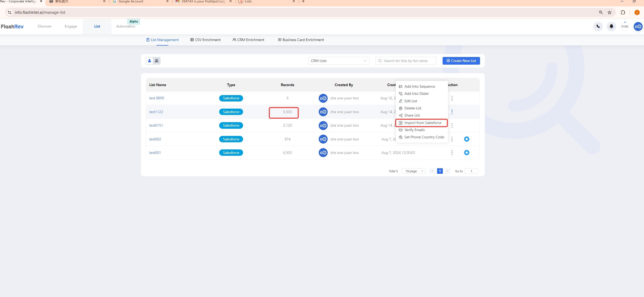This screenshot has height=297, width=644.
Task: Open the List nav item
Action: (x=97, y=26)
